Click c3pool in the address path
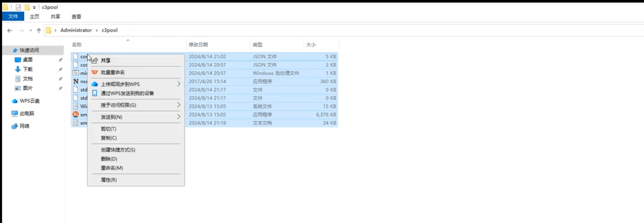Image resolution: width=644 pixels, height=223 pixels. point(110,31)
